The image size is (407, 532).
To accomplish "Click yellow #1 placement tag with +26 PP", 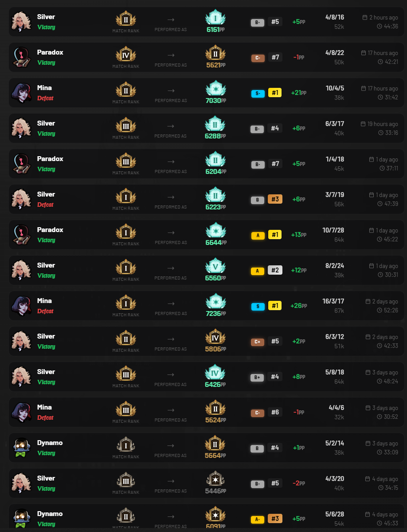I will coord(275,306).
